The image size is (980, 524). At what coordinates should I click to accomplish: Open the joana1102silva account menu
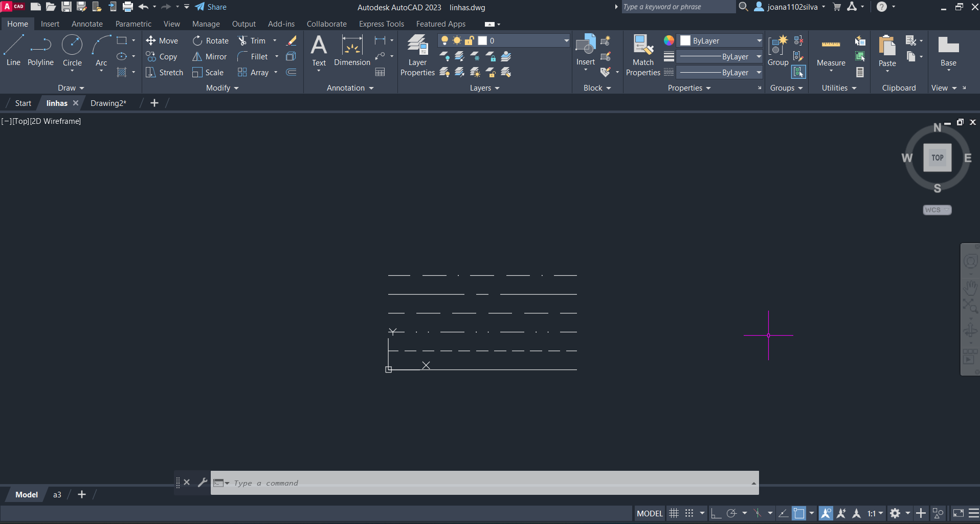(x=790, y=7)
